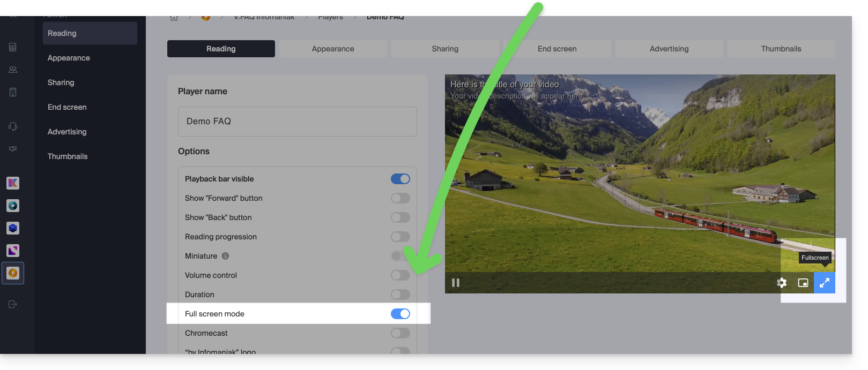
Task: Click the logout icon at sidebar bottom
Action: [x=13, y=304]
